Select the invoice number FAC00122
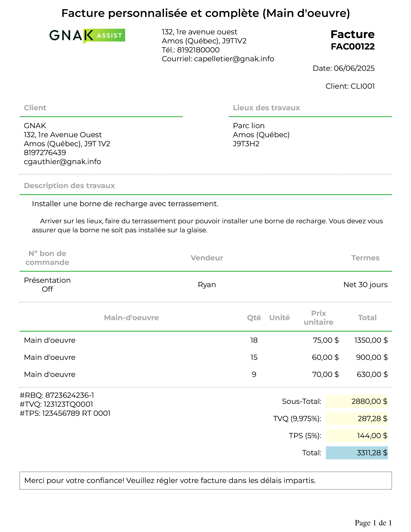 pos(352,47)
